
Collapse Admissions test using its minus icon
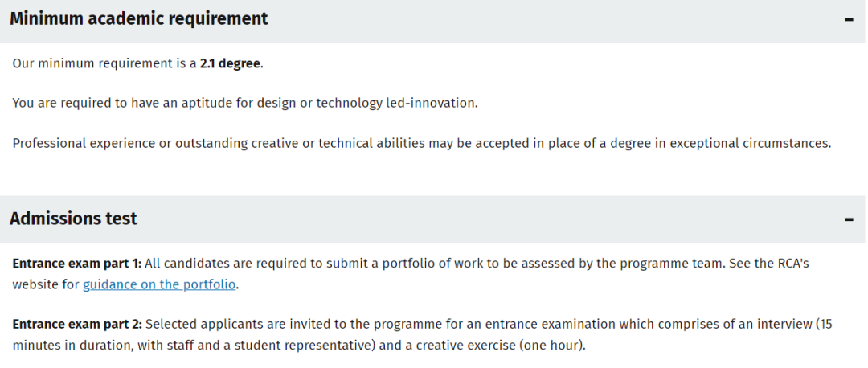[x=849, y=219]
